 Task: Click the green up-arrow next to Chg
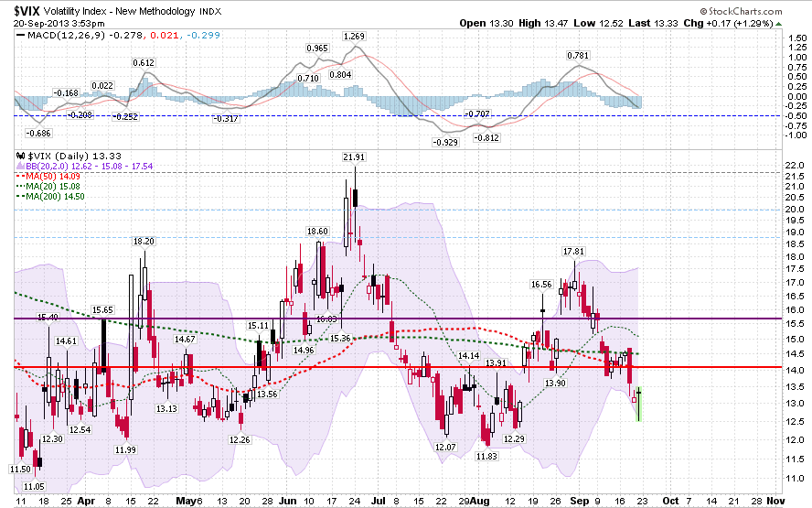click(x=779, y=24)
